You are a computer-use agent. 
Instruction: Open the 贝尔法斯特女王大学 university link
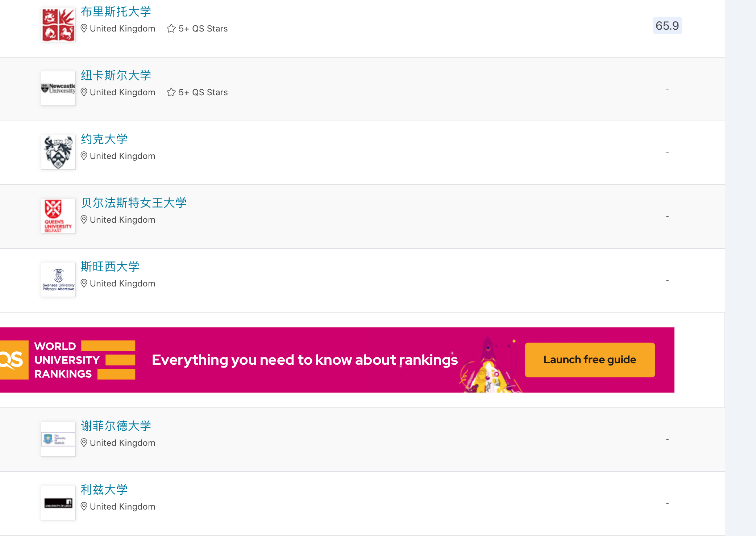click(133, 203)
